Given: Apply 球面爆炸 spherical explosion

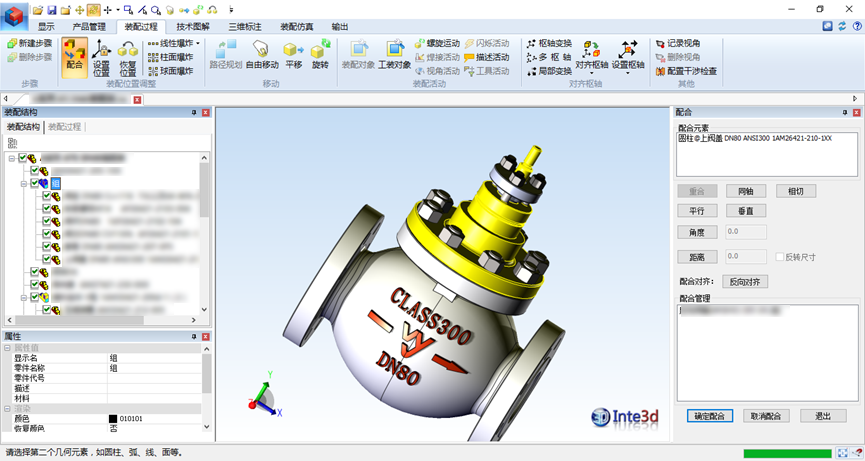Looking at the screenshot, I should pos(170,71).
